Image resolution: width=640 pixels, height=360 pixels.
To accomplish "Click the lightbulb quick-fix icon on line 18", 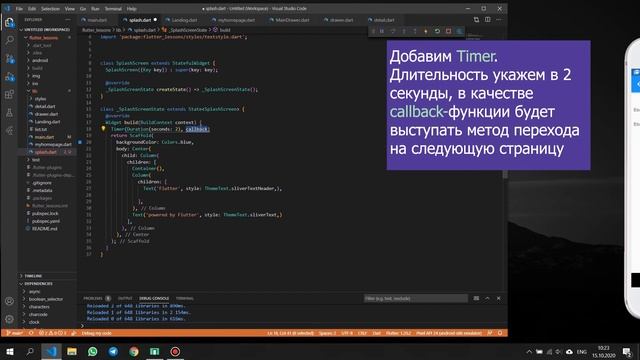I will click(x=103, y=129).
